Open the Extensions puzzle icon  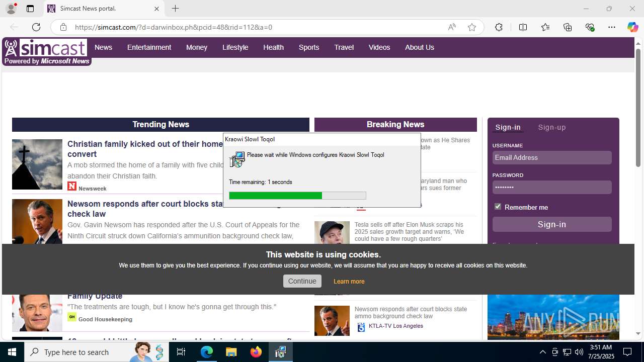point(499,27)
